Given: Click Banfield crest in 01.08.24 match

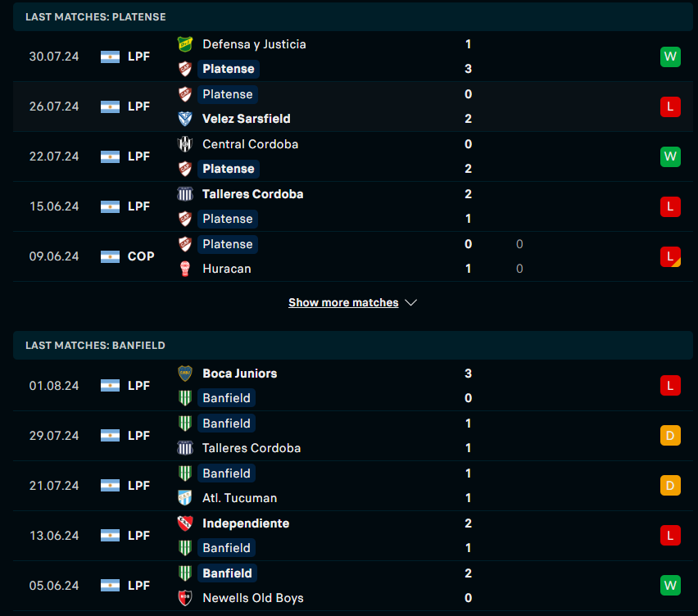Looking at the screenshot, I should coord(185,398).
